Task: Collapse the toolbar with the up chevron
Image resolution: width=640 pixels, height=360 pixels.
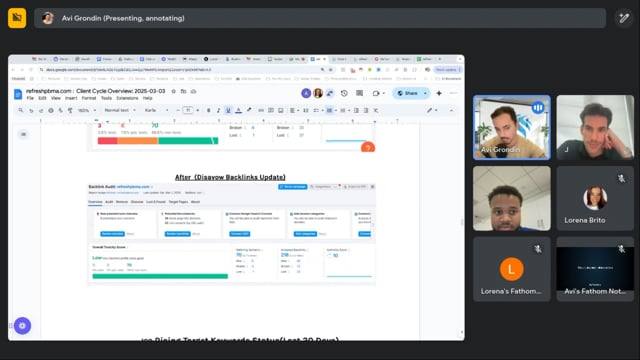Action: pos(451,110)
